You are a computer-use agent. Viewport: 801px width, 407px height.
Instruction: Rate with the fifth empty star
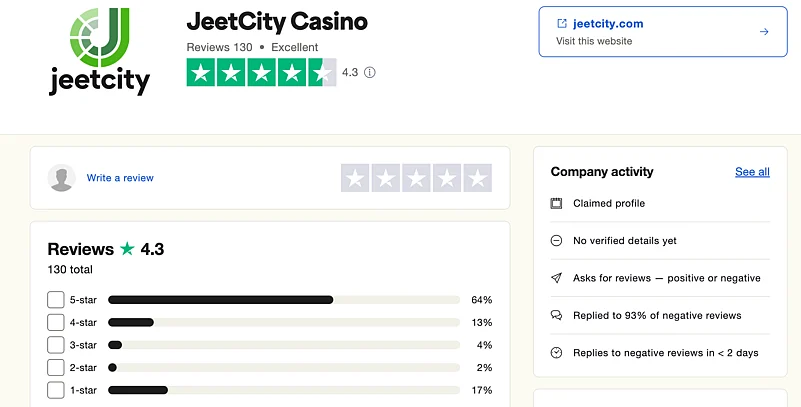click(x=478, y=178)
